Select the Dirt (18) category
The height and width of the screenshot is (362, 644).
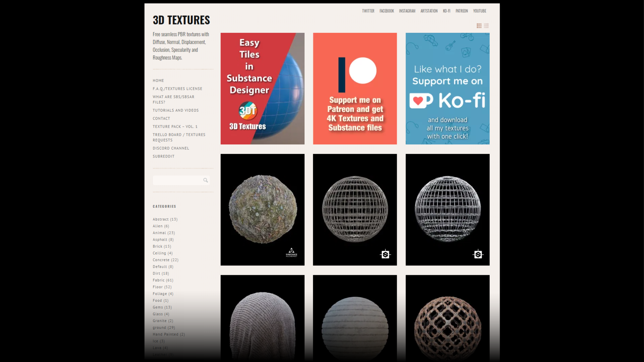tap(161, 274)
